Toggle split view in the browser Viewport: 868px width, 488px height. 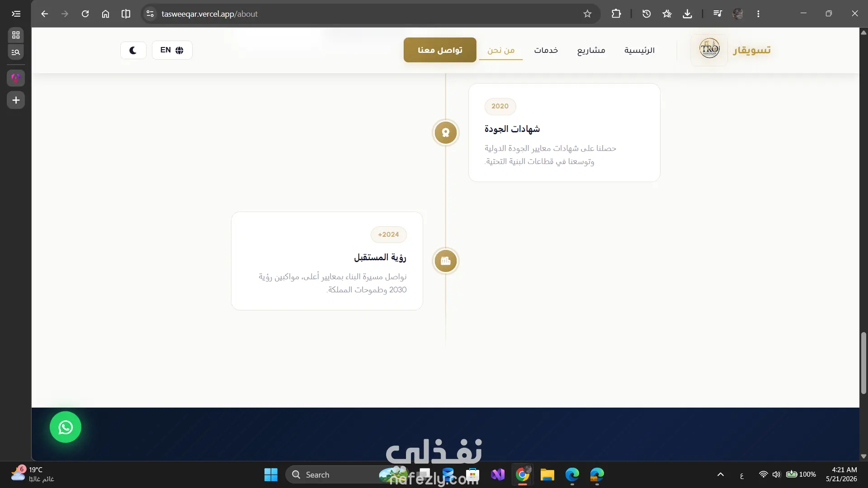point(126,14)
